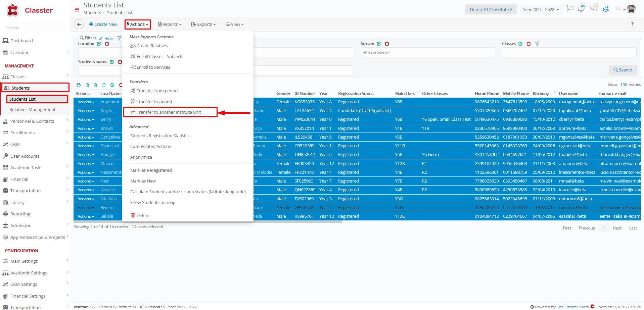Open page 1 in pagination
This screenshot has width=644, height=310.
604,228
